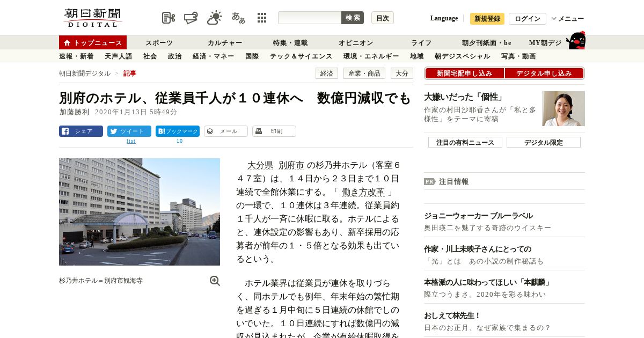
Task: Open おしえて林先生! link
Action: (x=452, y=315)
